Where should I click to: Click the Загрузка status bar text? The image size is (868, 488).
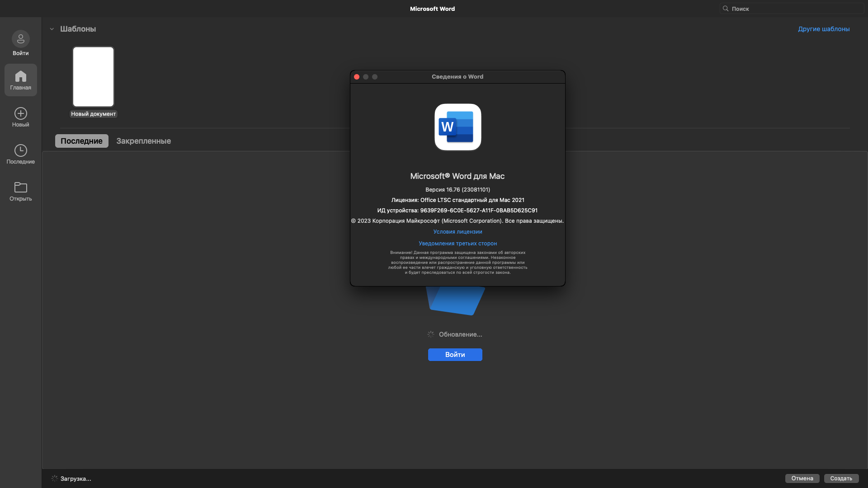click(x=76, y=479)
